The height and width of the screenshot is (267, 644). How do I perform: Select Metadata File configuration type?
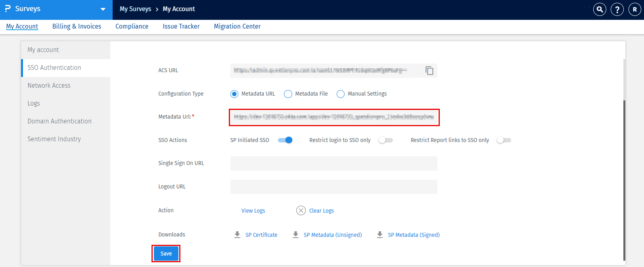[x=288, y=94]
